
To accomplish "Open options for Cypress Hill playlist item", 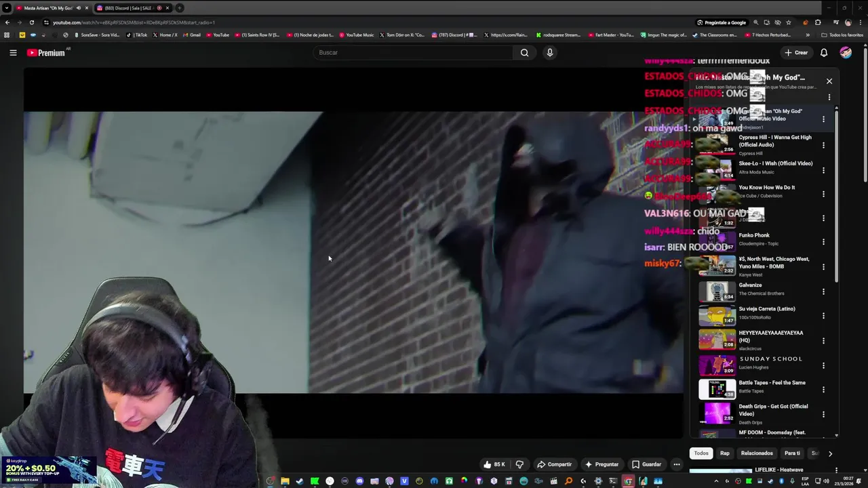I will coord(823,145).
